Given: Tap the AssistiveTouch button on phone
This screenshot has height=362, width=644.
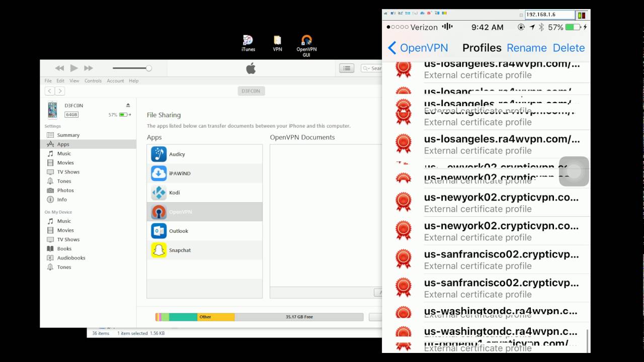Looking at the screenshot, I should [574, 171].
